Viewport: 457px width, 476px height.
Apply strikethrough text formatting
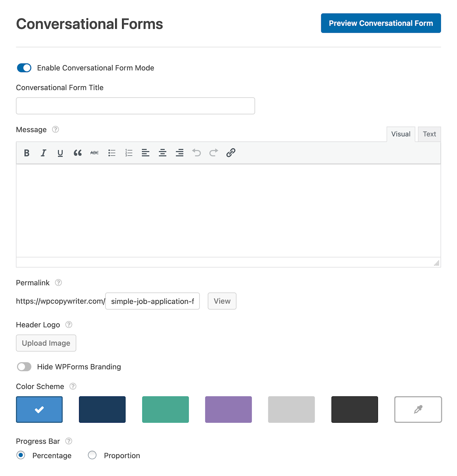click(x=94, y=153)
